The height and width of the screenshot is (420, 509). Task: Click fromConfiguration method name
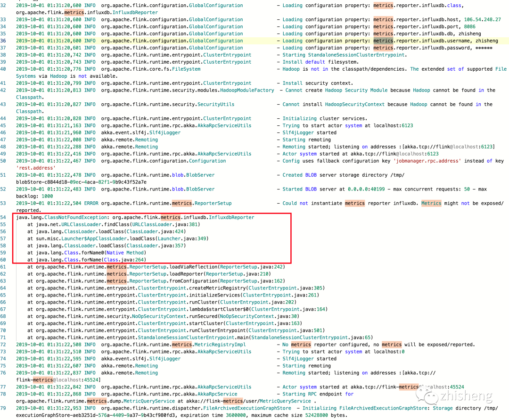[194, 281]
